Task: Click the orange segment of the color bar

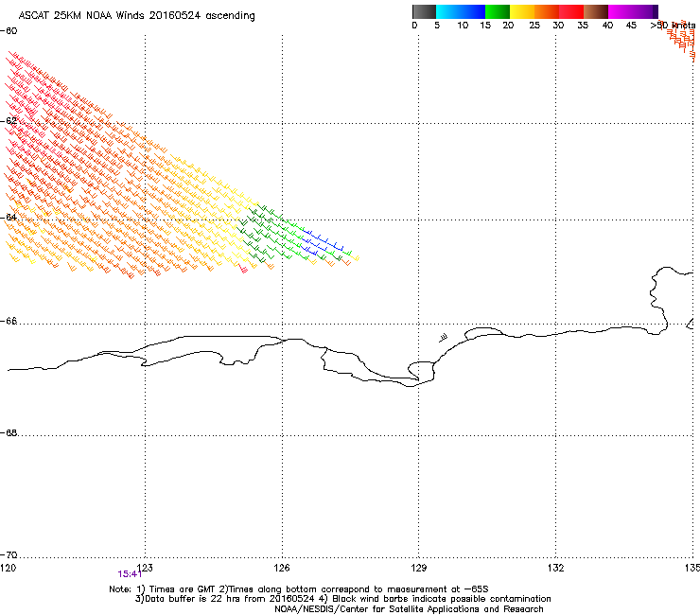Action: click(x=547, y=11)
